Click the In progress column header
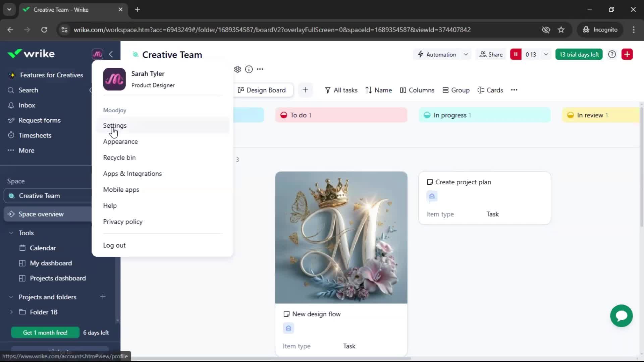644x362 pixels. 484,115
